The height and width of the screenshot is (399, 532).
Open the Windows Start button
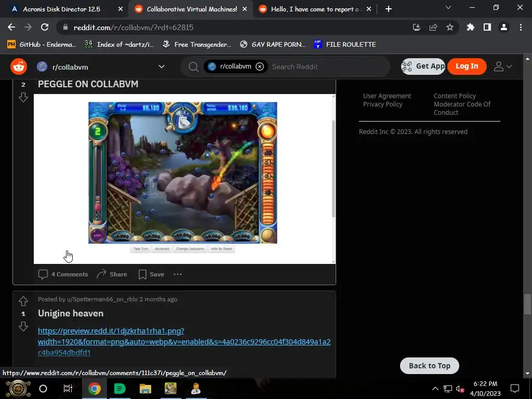click(18, 389)
